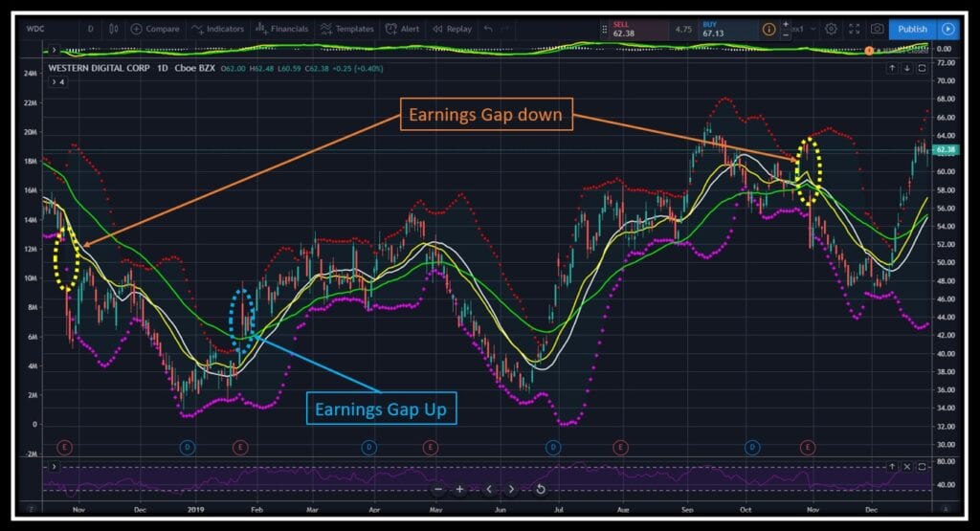
Task: Click the earnings marker near February
Action: point(240,447)
